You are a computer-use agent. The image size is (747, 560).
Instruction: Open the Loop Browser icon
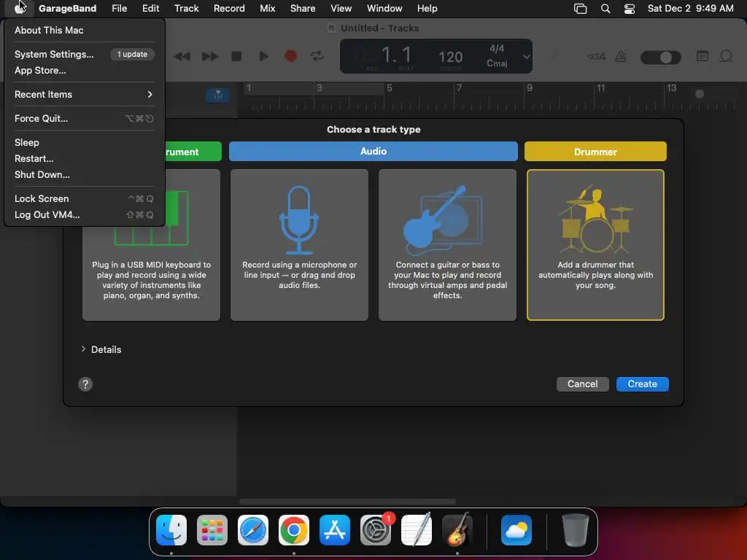point(726,56)
